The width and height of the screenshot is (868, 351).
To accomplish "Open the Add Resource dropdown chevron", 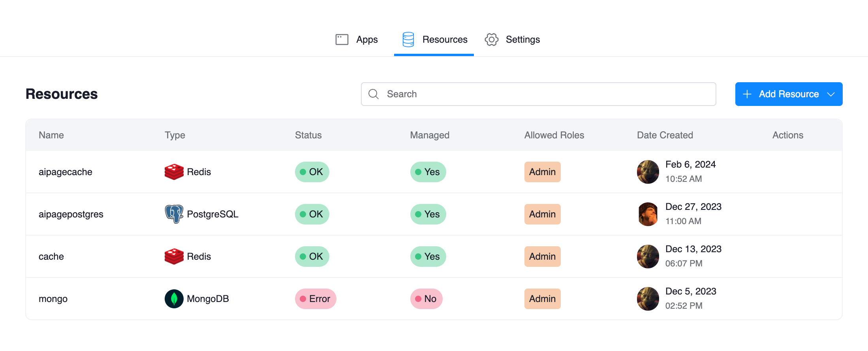I will pyautogui.click(x=831, y=94).
